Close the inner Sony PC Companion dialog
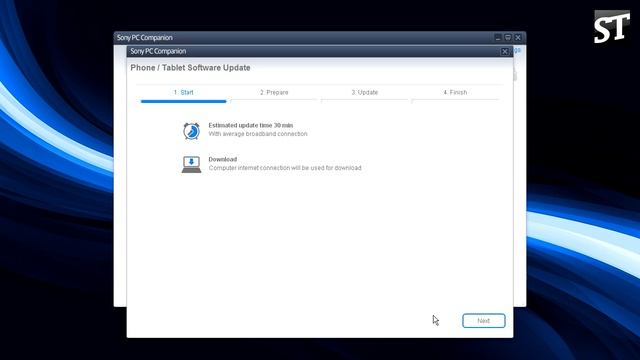Image resolution: width=640 pixels, height=360 pixels. point(504,51)
